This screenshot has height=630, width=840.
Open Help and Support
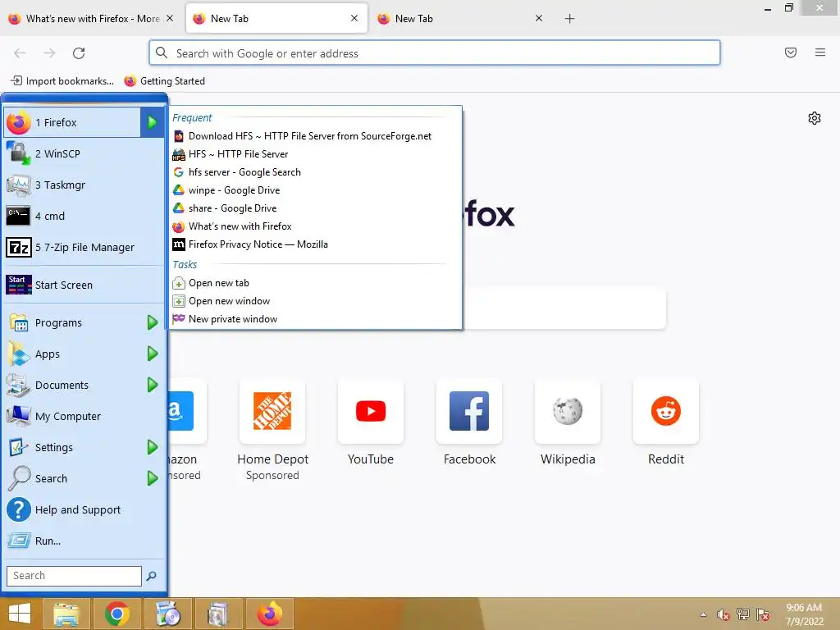pyautogui.click(x=84, y=509)
